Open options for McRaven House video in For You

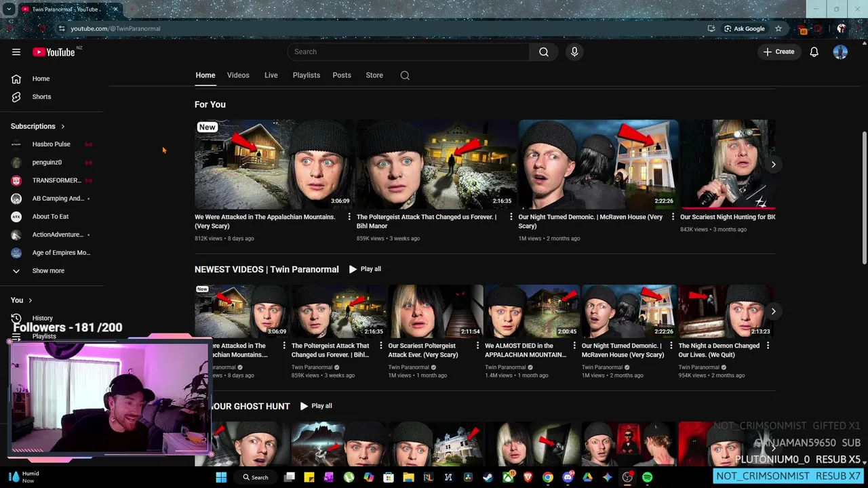point(673,217)
